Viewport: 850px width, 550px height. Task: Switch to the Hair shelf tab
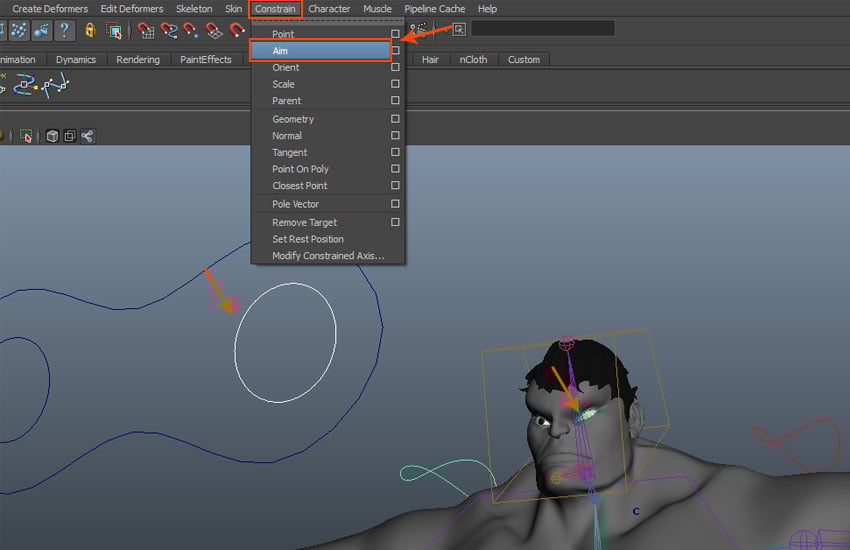(430, 60)
